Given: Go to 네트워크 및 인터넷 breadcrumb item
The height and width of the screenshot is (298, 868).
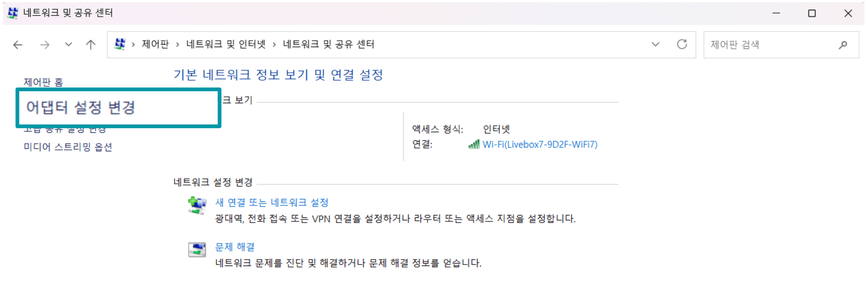Looking at the screenshot, I should [226, 44].
